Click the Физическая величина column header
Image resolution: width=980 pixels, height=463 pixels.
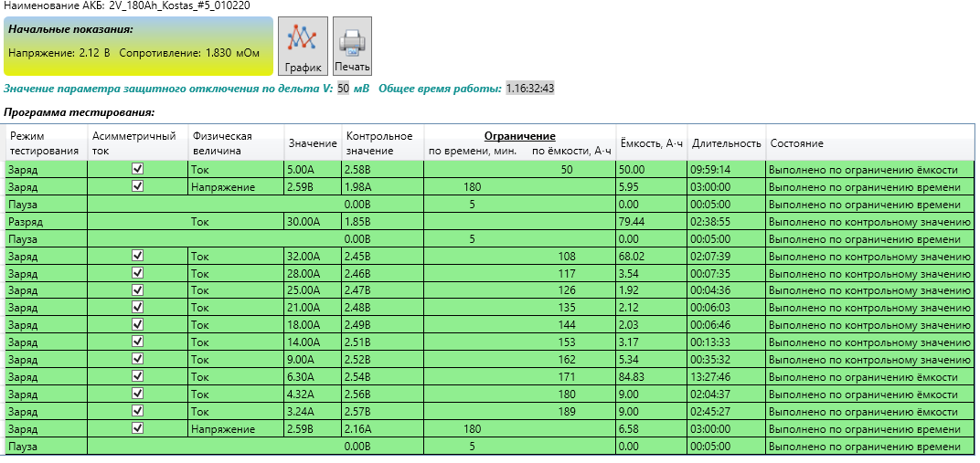236,142
